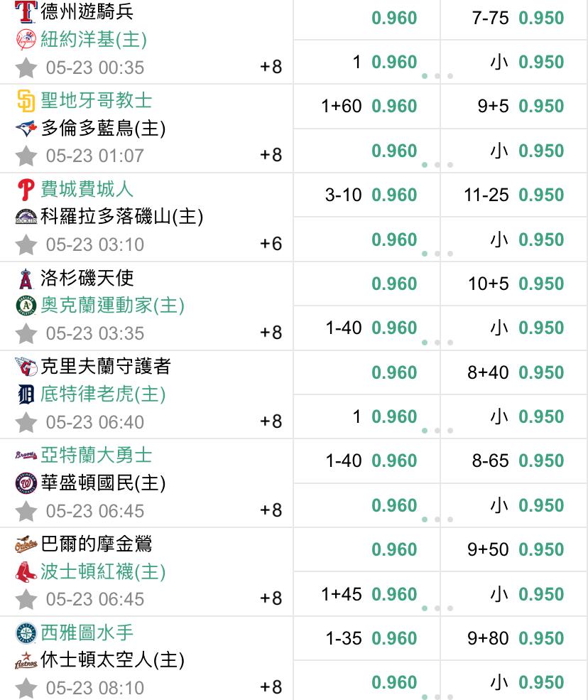Click the Philadelphia Phillies logo
Screen dimensions: 588x700
tap(26, 190)
